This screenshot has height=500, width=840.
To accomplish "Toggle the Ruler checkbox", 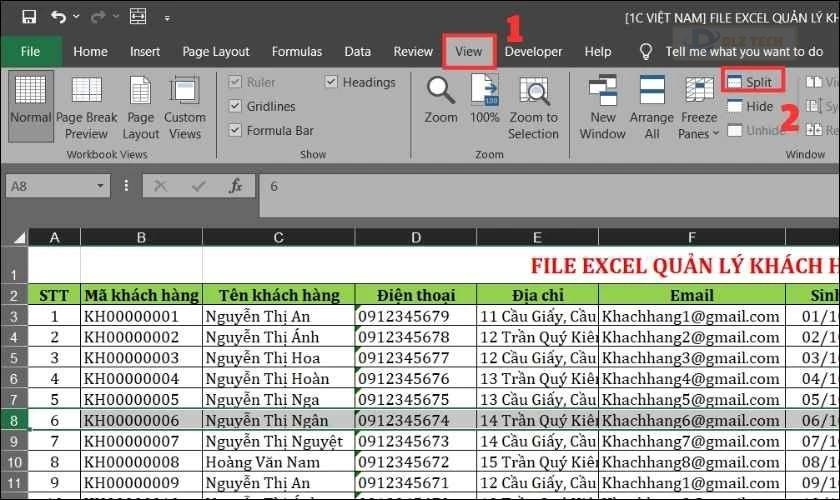I will (235, 82).
